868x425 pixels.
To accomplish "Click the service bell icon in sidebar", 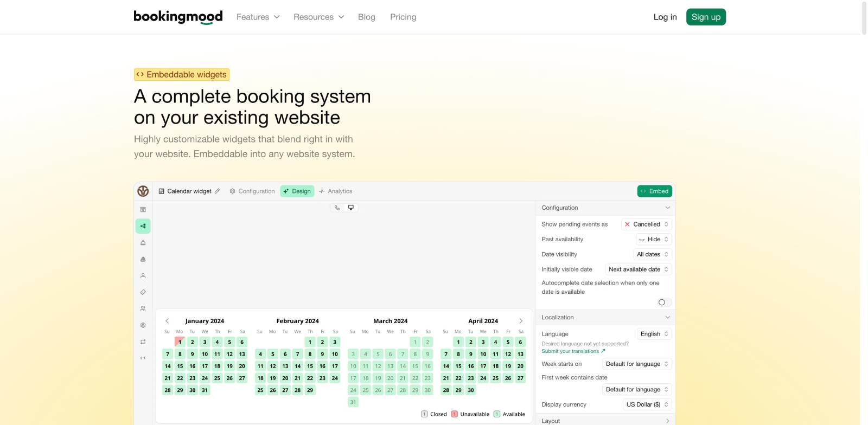I will tap(143, 243).
